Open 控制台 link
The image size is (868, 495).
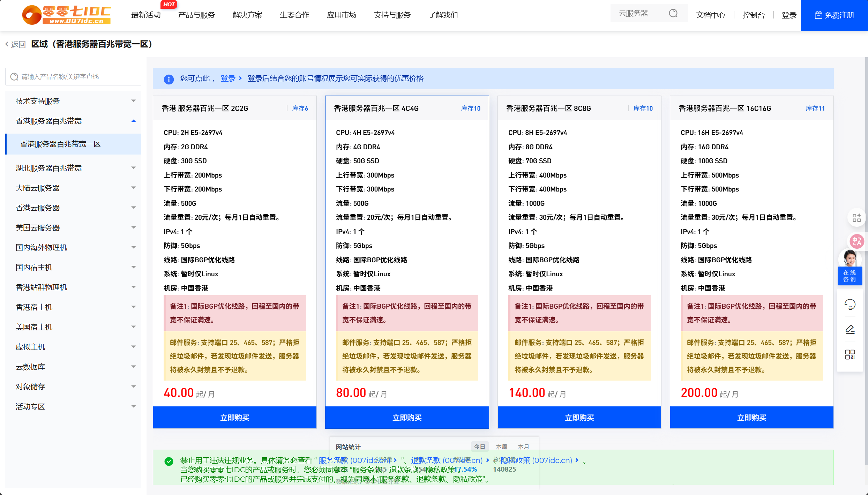point(754,15)
